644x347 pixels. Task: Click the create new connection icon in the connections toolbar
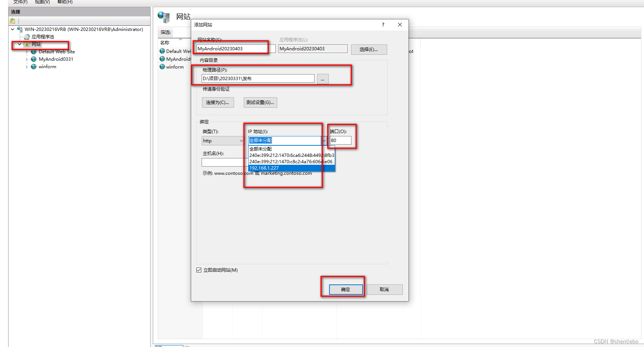pyautogui.click(x=12, y=21)
